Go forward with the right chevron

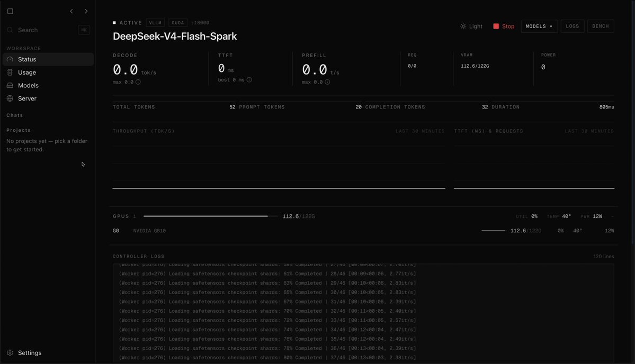(x=86, y=11)
